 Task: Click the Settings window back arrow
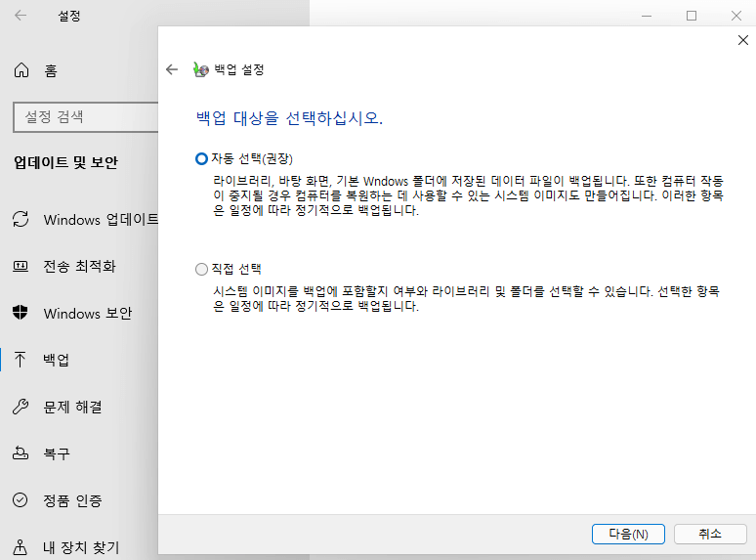tap(21, 16)
